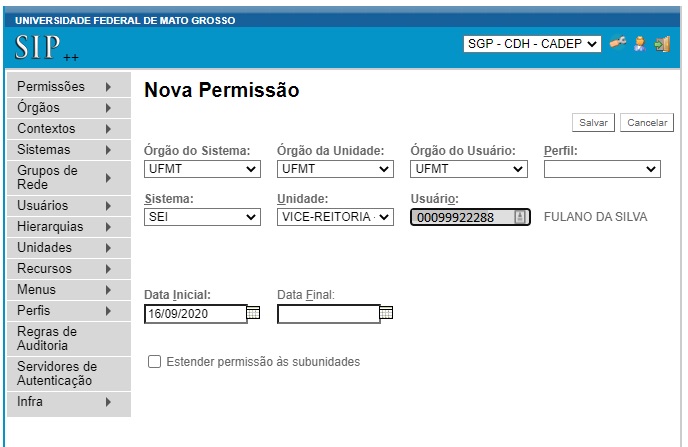The width and height of the screenshot is (688, 447).
Task: Open the Data Inicial calendar picker icon
Action: point(253,313)
